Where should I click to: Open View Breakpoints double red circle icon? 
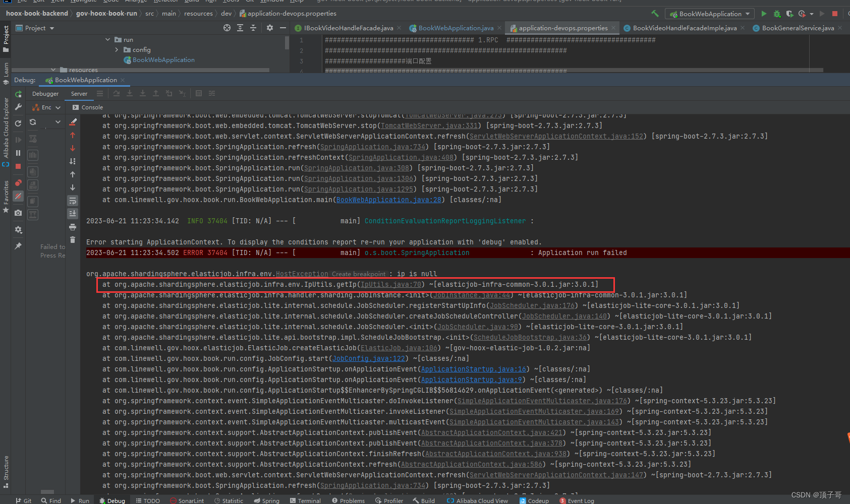[18, 183]
